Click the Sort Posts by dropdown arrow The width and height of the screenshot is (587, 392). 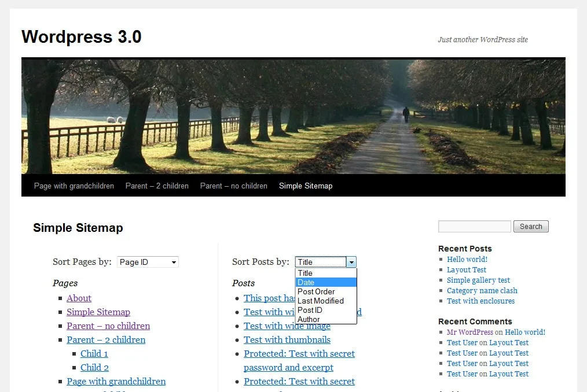[x=351, y=262]
